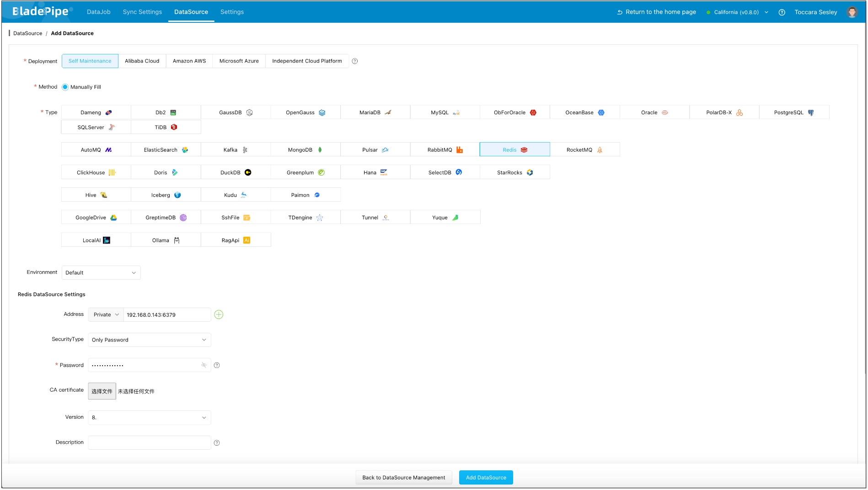
Task: Open the help icon in the top bar
Action: 782,12
